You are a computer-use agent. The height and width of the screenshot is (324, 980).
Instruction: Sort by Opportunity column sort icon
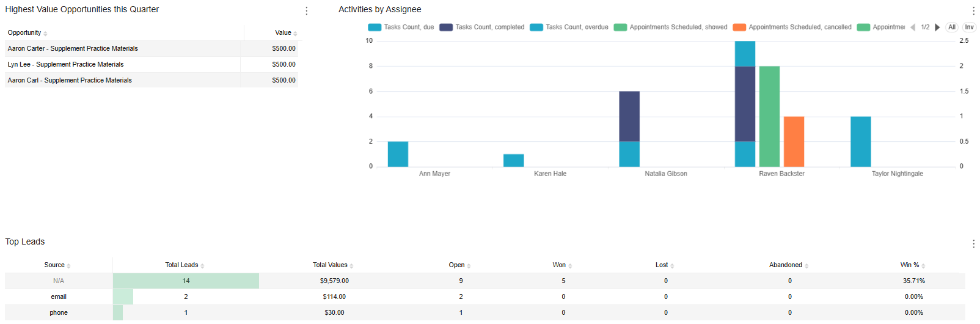pos(45,34)
